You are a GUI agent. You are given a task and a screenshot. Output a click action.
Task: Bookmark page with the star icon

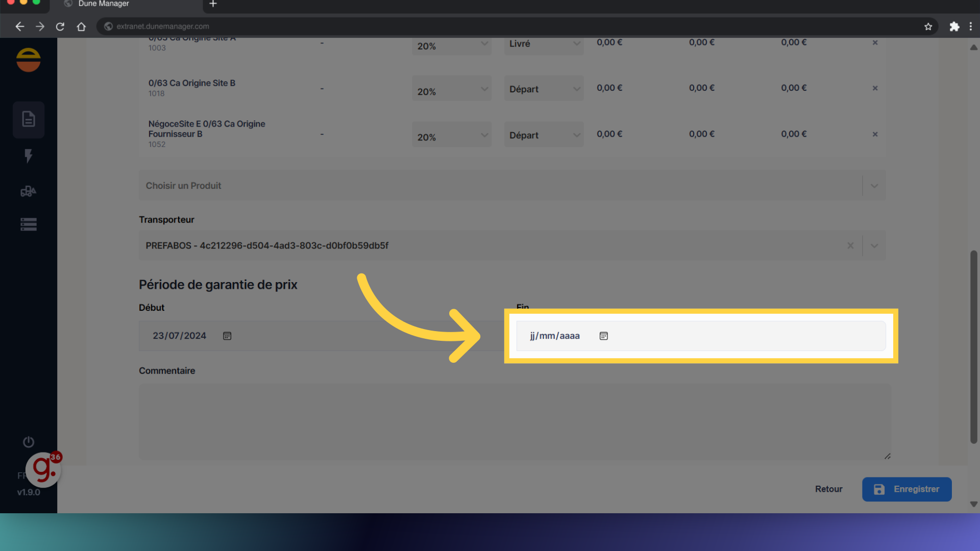point(928,27)
